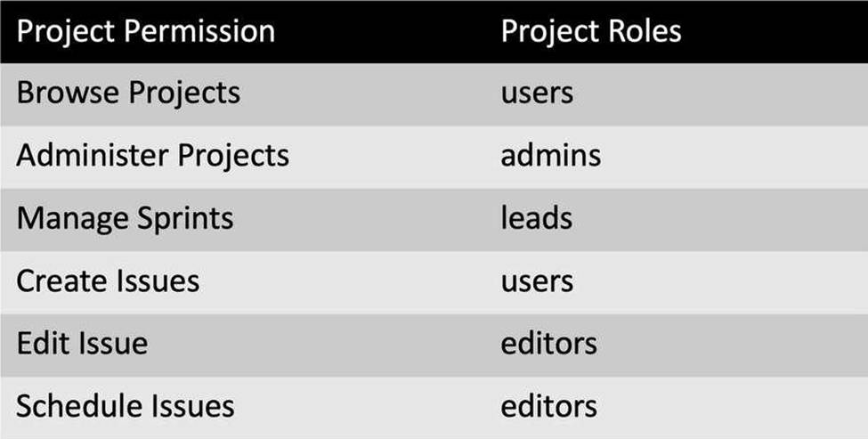Click the users role beside Create Issues
Viewport: 868px width, 439px height.
pyautogui.click(x=537, y=281)
